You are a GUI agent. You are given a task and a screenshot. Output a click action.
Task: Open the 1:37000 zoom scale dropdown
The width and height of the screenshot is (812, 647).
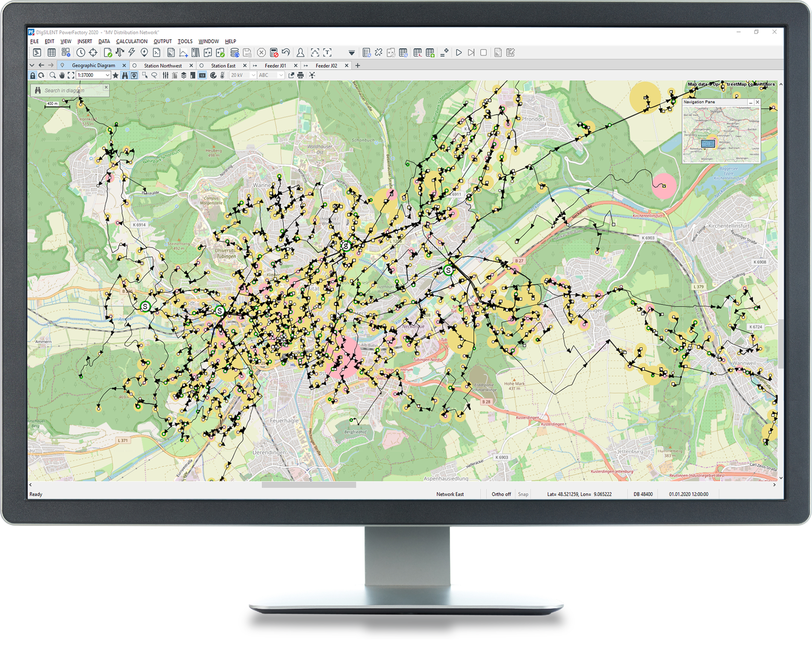coord(107,75)
